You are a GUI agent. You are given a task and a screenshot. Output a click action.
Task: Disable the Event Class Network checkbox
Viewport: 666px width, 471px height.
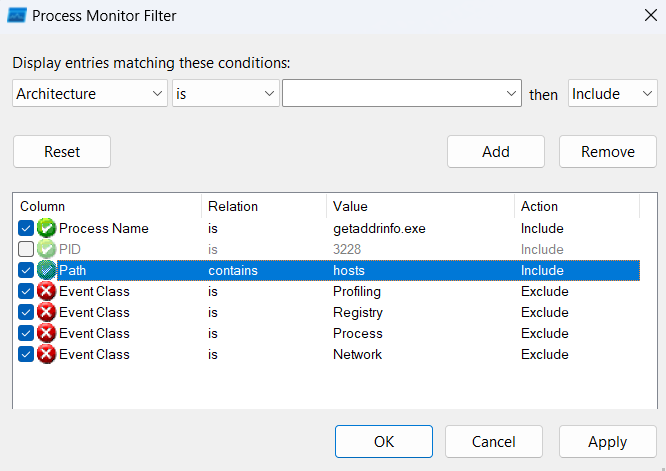pyautogui.click(x=26, y=354)
